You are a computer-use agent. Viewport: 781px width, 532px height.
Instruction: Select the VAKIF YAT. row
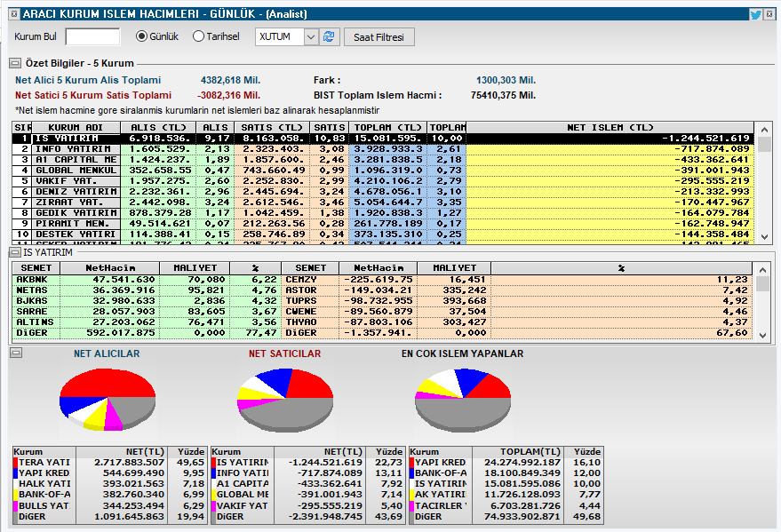383,181
